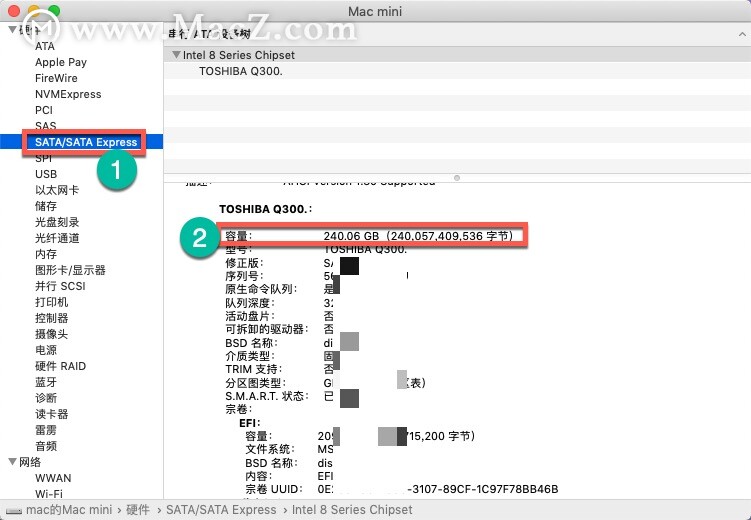Select SPI in the sidebar
This screenshot has width=751, height=520.
pyautogui.click(x=43, y=158)
